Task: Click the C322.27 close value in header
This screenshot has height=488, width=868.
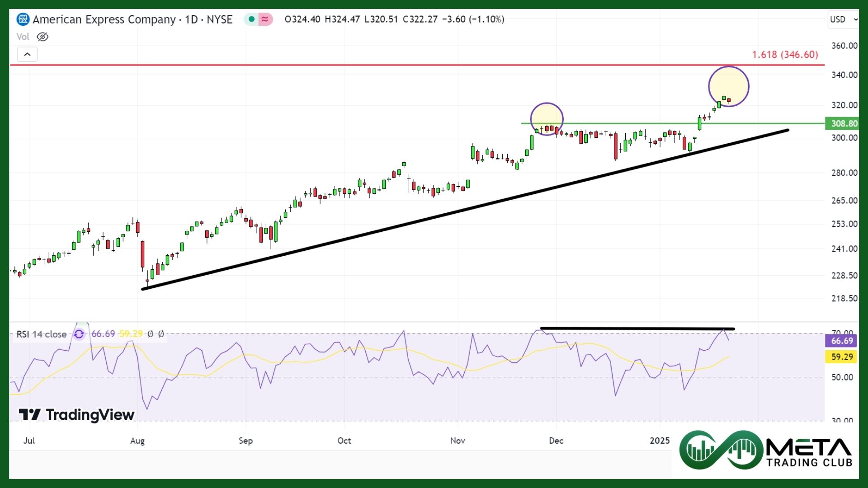Action: (x=420, y=19)
